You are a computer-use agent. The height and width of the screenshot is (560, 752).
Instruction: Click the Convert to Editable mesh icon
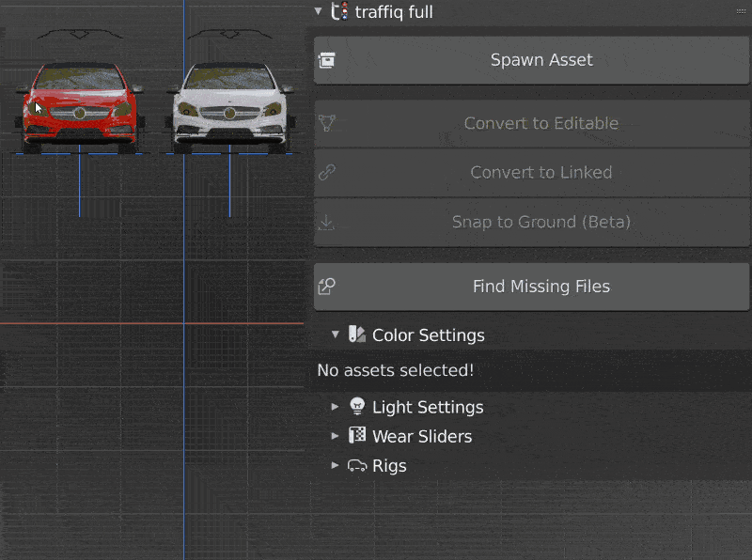point(326,123)
